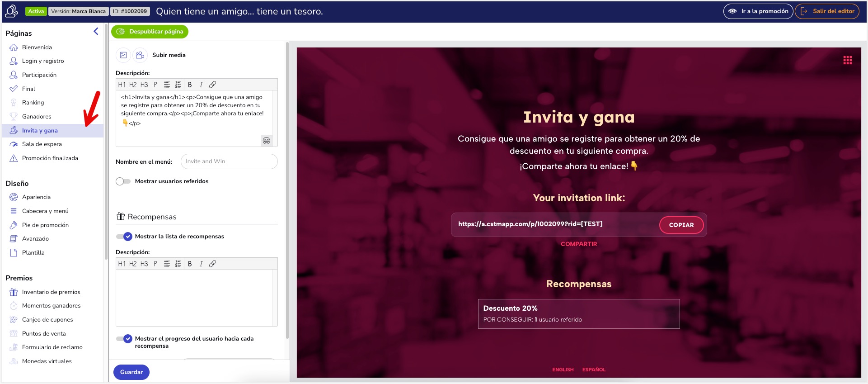This screenshot has height=384, width=868.
Task: Click the Guardar button
Action: coord(131,372)
